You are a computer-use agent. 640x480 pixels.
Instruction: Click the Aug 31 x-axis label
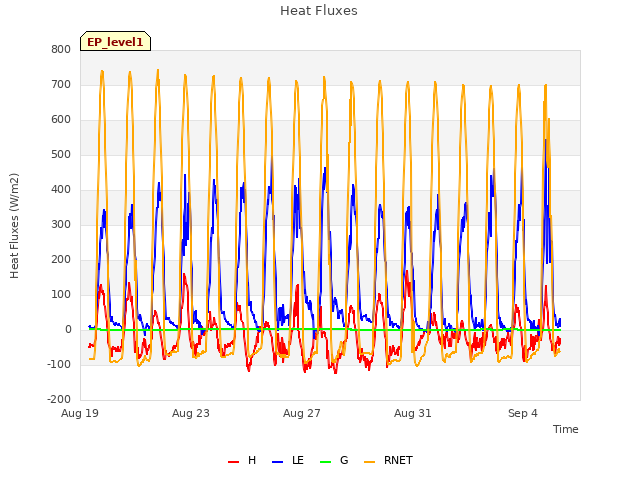pos(413,413)
